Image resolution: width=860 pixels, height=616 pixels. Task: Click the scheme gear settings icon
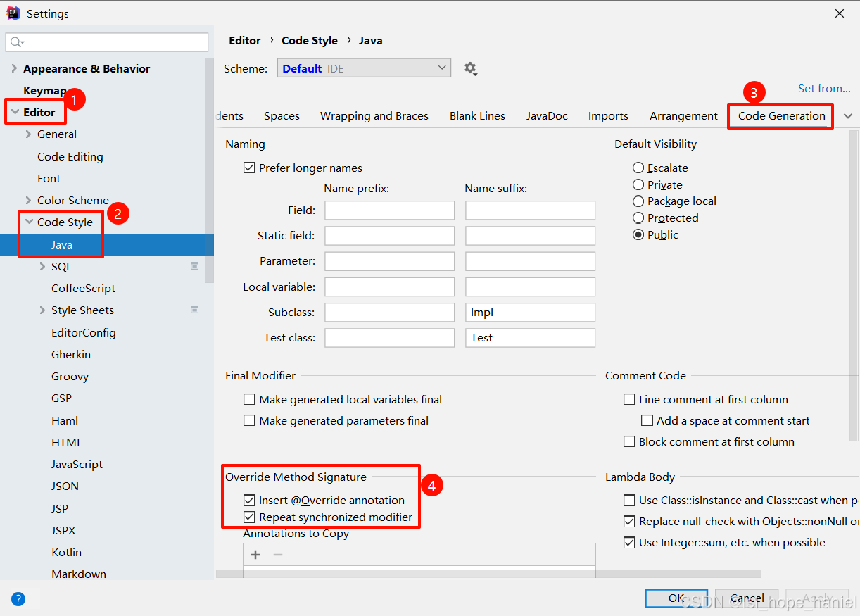[470, 68]
